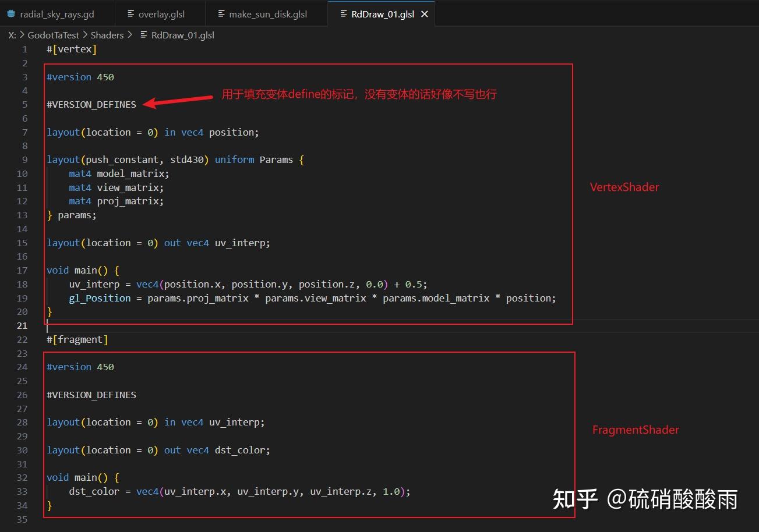
Task: Click line number 21 in the gutter
Action: [22, 325]
